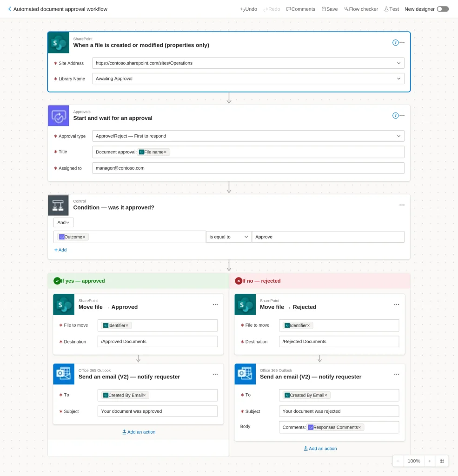Image resolution: width=458 pixels, height=476 pixels.
Task: Add an action in the rejected branch
Action: [320, 449]
